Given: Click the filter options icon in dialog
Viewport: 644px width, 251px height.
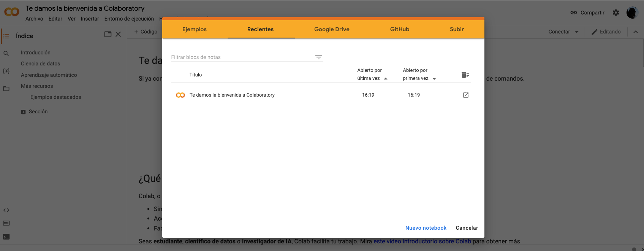Looking at the screenshot, I should (x=319, y=57).
